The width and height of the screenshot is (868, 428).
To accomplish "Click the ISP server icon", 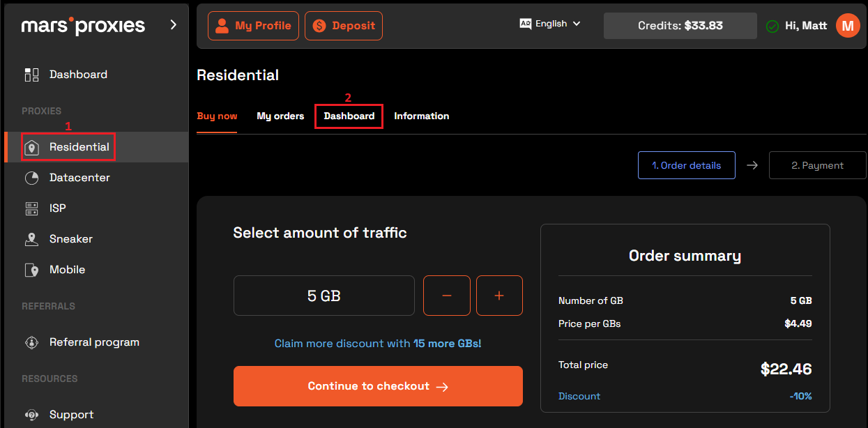I will click(31, 208).
